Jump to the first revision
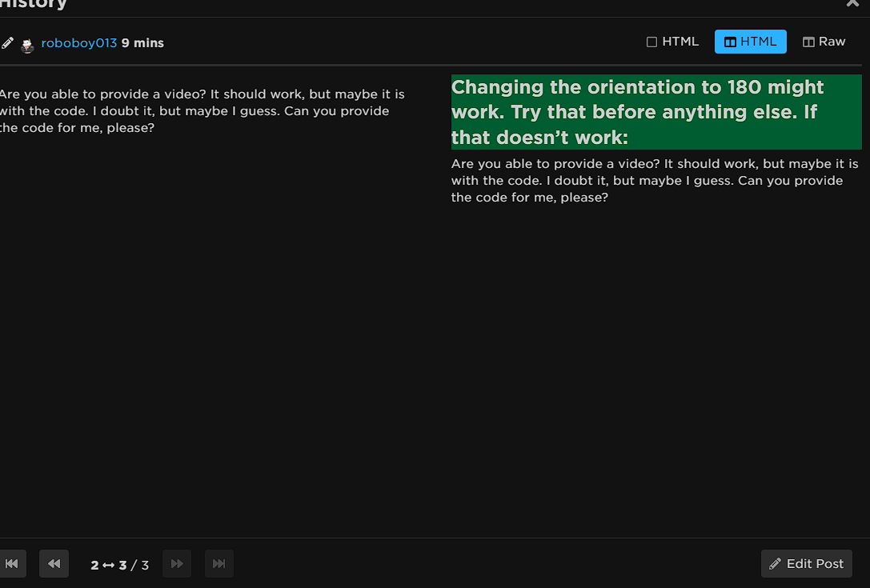The height and width of the screenshot is (588, 870). pos(12,564)
